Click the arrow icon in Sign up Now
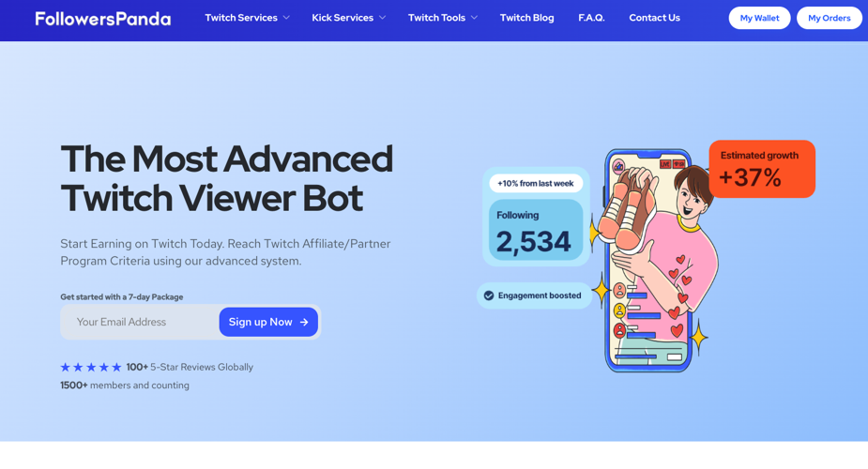The width and height of the screenshot is (868, 469). click(304, 322)
